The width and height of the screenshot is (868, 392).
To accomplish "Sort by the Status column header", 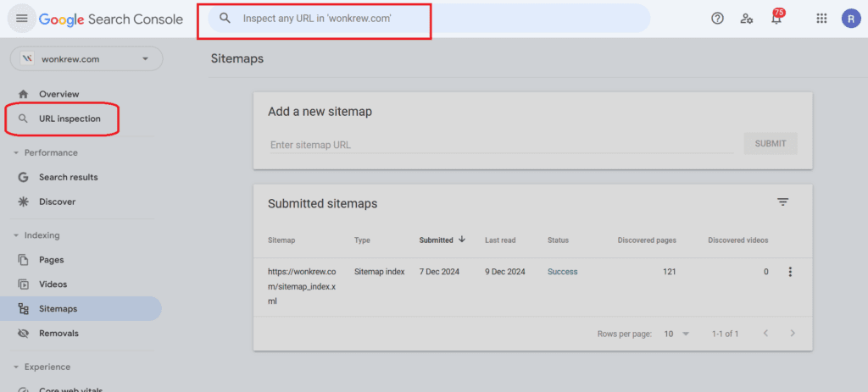I will pyautogui.click(x=558, y=240).
